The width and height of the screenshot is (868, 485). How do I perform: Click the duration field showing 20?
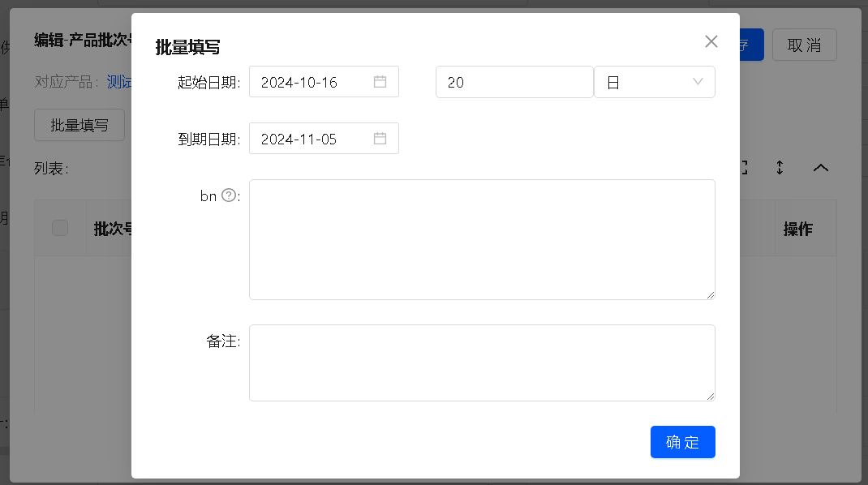[x=513, y=82]
